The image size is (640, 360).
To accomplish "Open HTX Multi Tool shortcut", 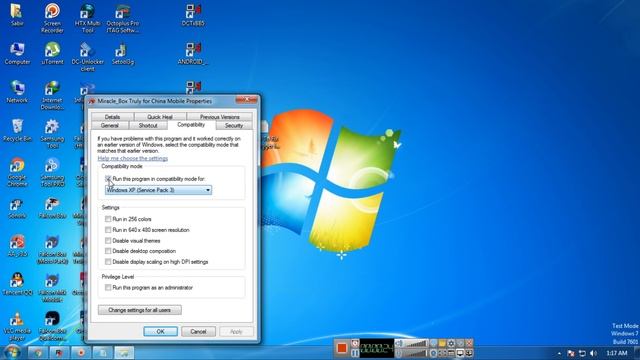I will pyautogui.click(x=87, y=18).
